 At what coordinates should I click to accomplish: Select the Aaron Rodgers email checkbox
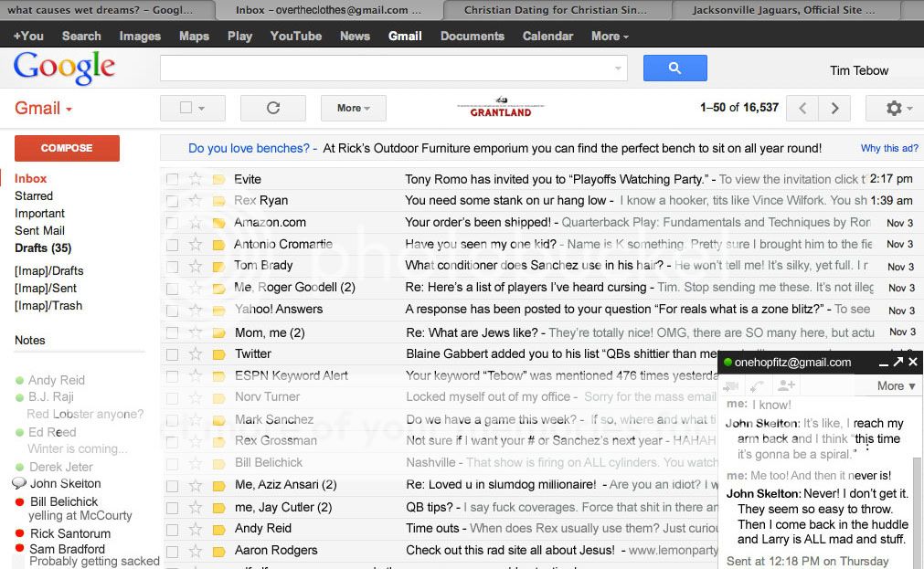[x=172, y=552]
